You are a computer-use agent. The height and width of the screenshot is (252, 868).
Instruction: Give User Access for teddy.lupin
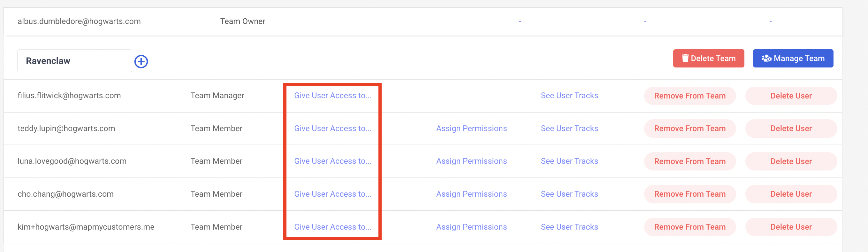click(333, 129)
